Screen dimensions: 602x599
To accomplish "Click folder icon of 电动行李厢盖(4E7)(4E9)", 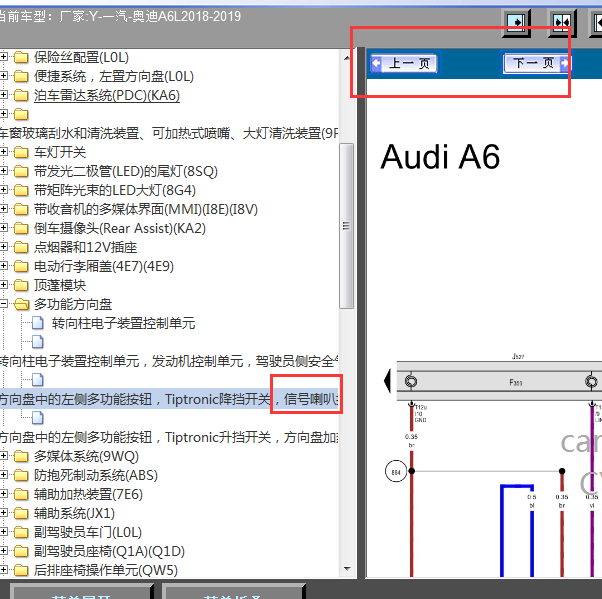I will tap(21, 266).
